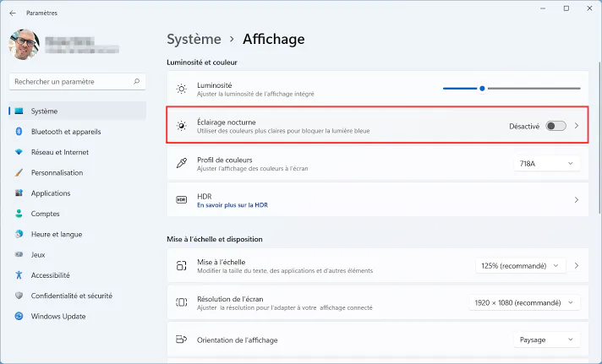Click the magnifier icon in the search box

(x=136, y=81)
